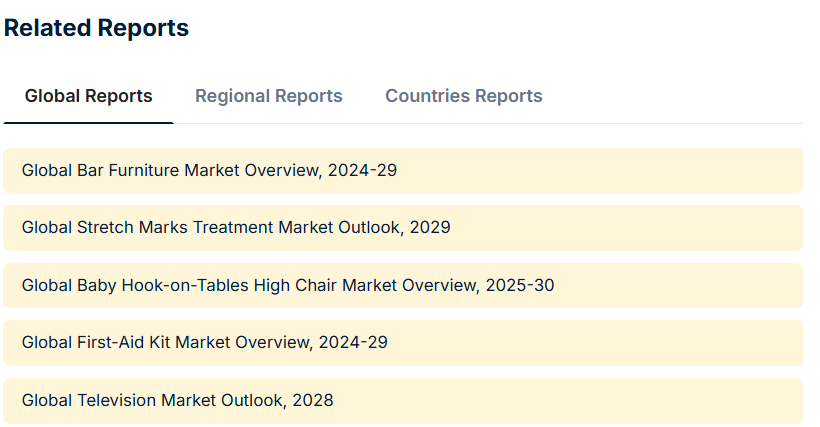Image resolution: width=820 pixels, height=427 pixels.
Task: View the report about first-aid kits
Action: tap(204, 342)
